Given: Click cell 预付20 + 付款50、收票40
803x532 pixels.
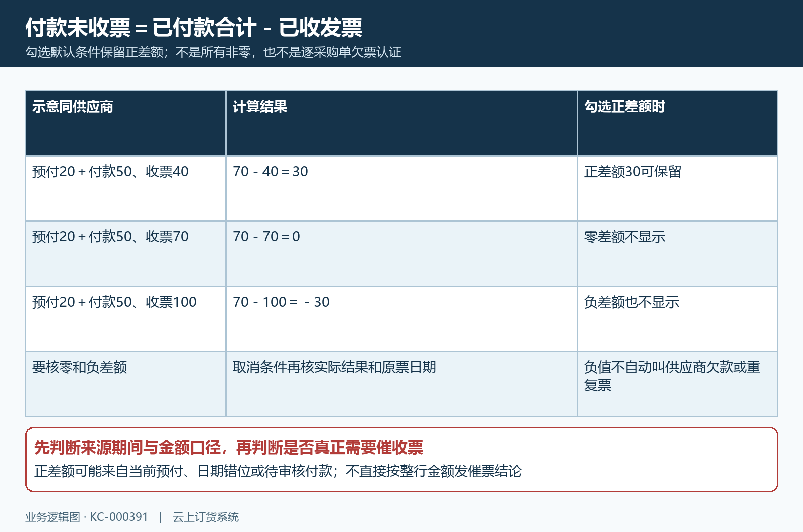Looking at the screenshot, I should [x=125, y=188].
